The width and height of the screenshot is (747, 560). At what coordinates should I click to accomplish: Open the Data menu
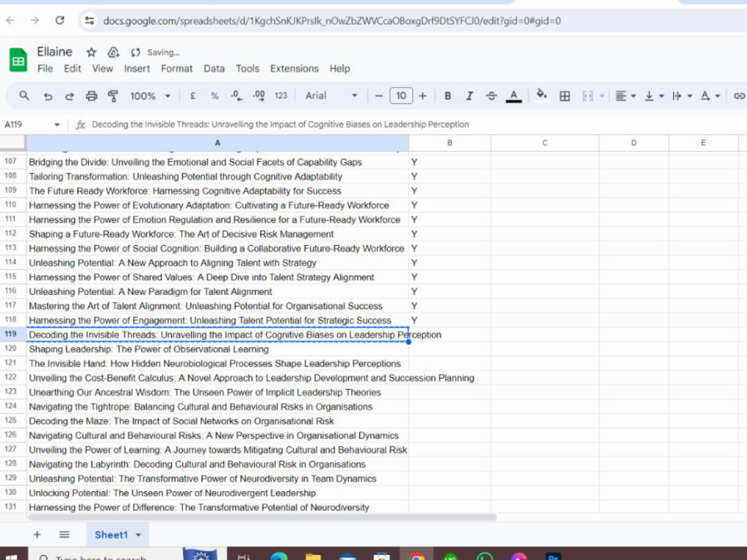(214, 69)
